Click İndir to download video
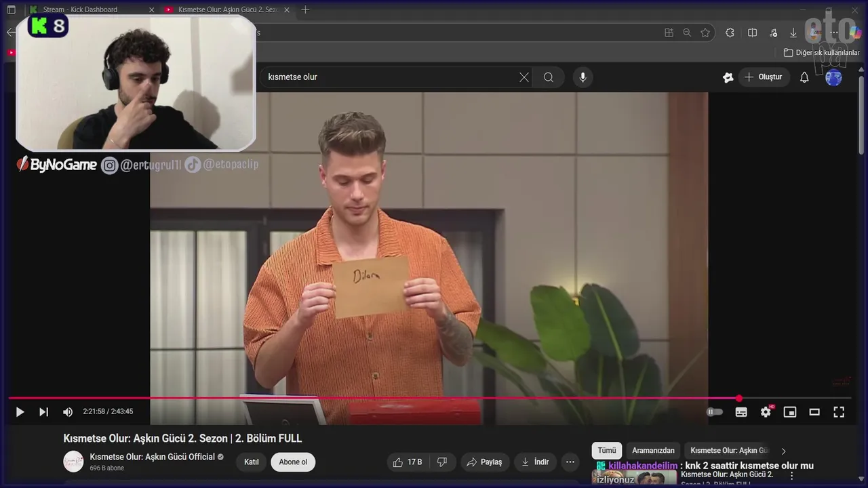Screen dimensions: 868x488 point(535,462)
